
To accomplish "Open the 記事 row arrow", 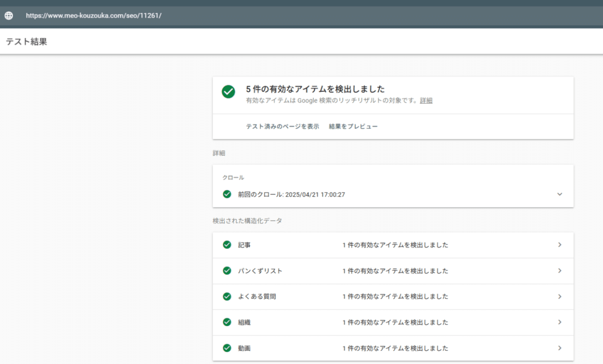I will [x=560, y=245].
